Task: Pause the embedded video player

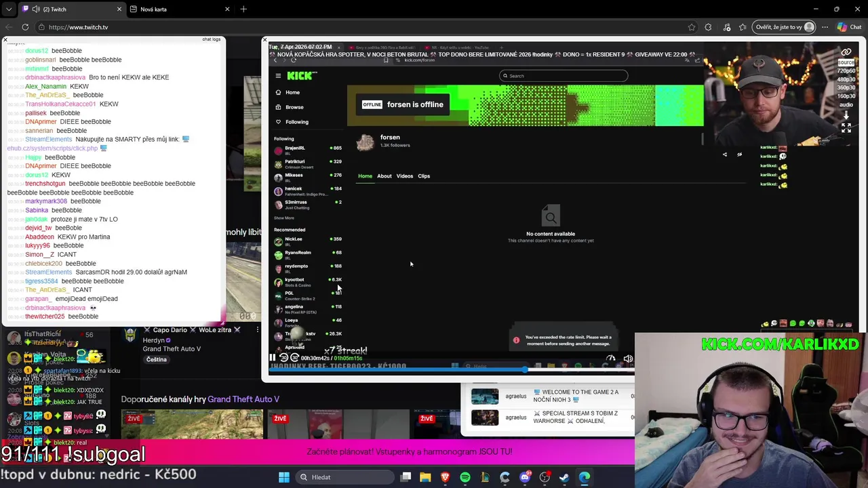Action: click(x=273, y=358)
